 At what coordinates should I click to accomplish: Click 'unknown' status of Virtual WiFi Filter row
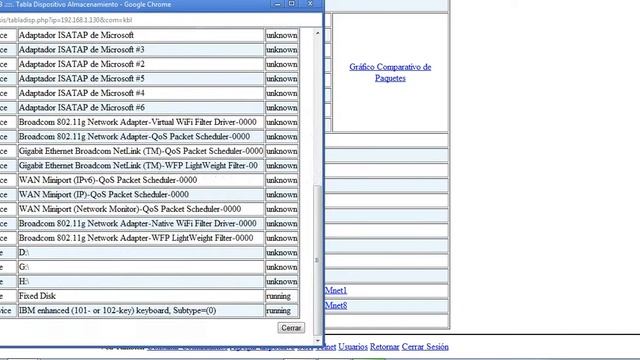[x=282, y=122]
